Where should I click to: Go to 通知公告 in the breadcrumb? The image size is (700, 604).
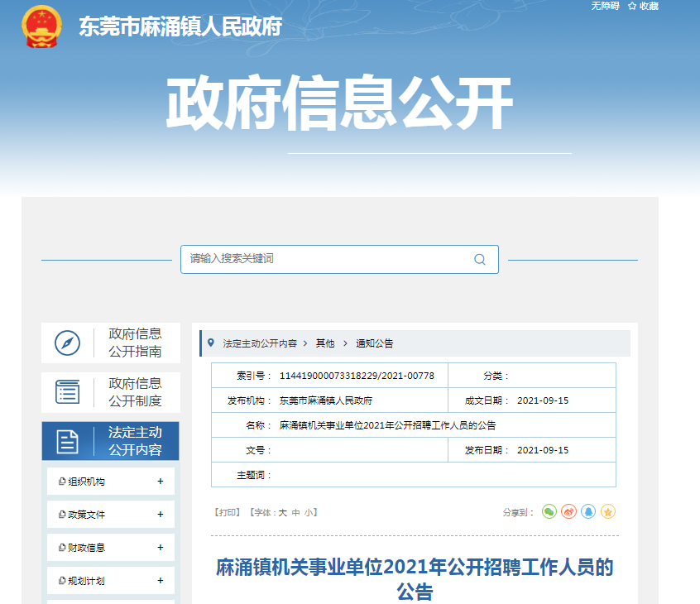(x=375, y=343)
